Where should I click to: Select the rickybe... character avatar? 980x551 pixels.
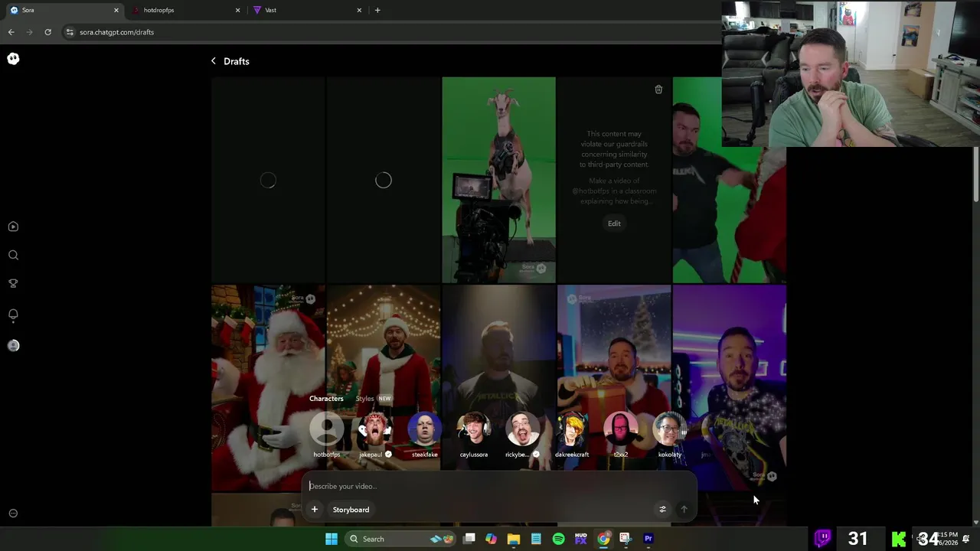pos(522,430)
